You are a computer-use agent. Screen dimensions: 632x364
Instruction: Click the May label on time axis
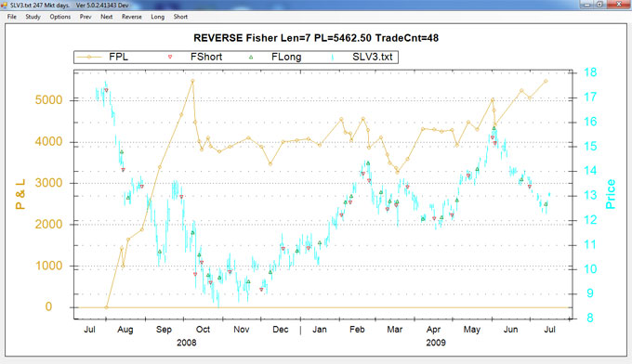coord(472,330)
